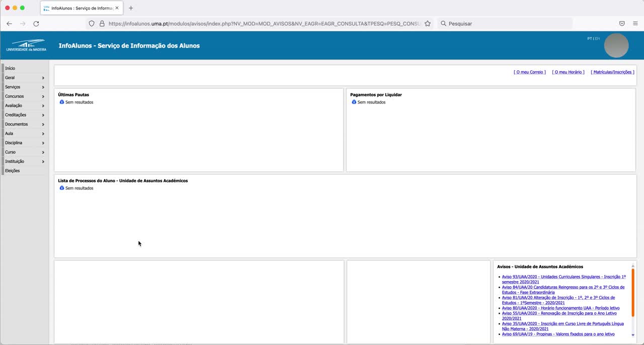The image size is (644, 345).
Task: Bookmark page using the star icon
Action: pos(428,24)
